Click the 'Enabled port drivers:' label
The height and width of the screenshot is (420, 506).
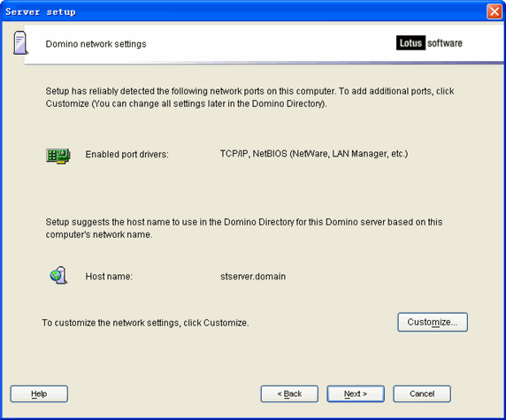(126, 155)
